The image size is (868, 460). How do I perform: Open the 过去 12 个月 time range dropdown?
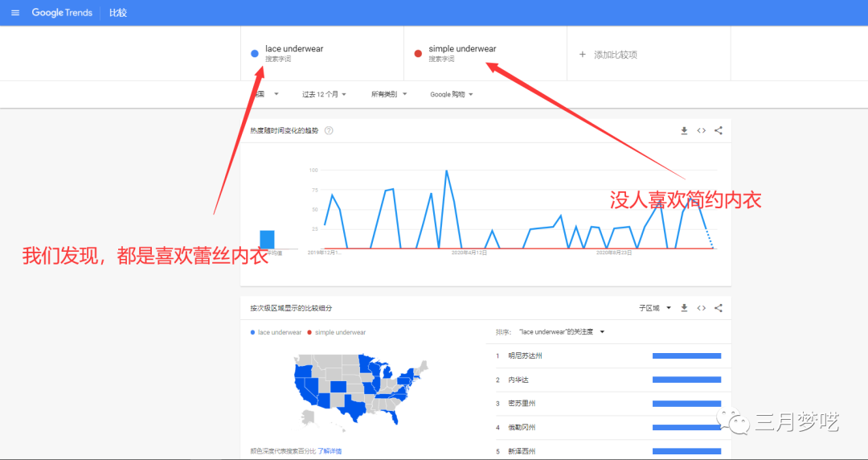pos(325,94)
